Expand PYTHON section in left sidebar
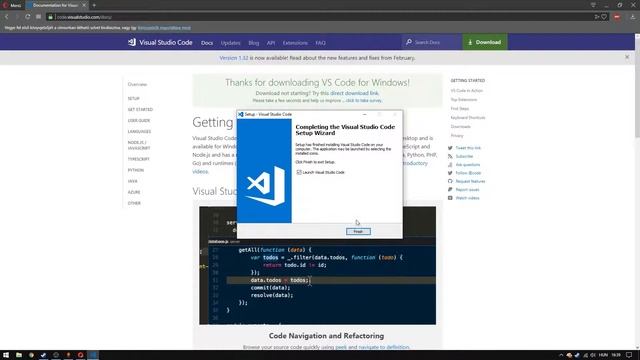This screenshot has width=640, height=360. click(136, 170)
